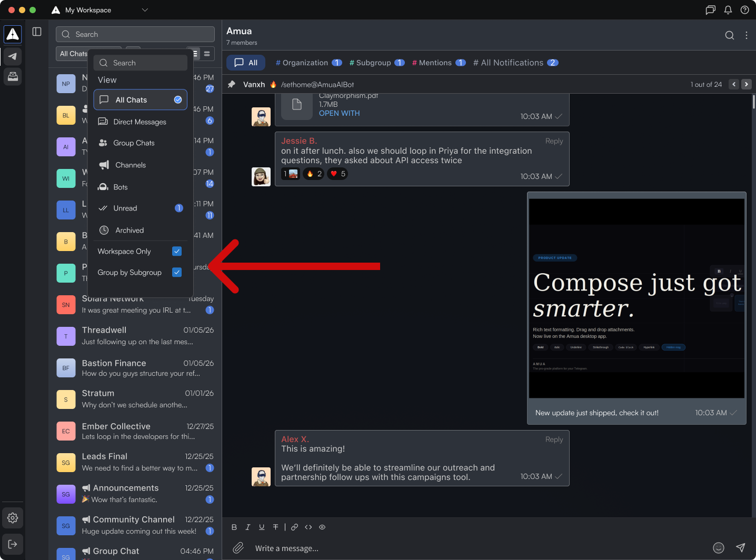Toggle the image reaction on Jessie's message
The height and width of the screenshot is (560, 756).
pyautogui.click(x=291, y=174)
